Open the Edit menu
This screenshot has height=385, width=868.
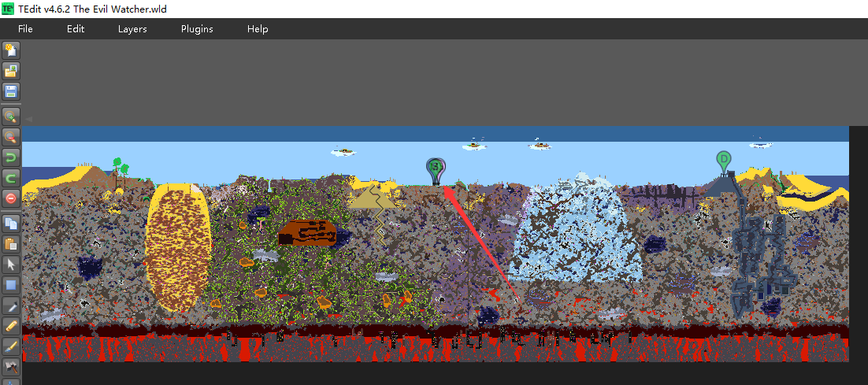coord(76,29)
